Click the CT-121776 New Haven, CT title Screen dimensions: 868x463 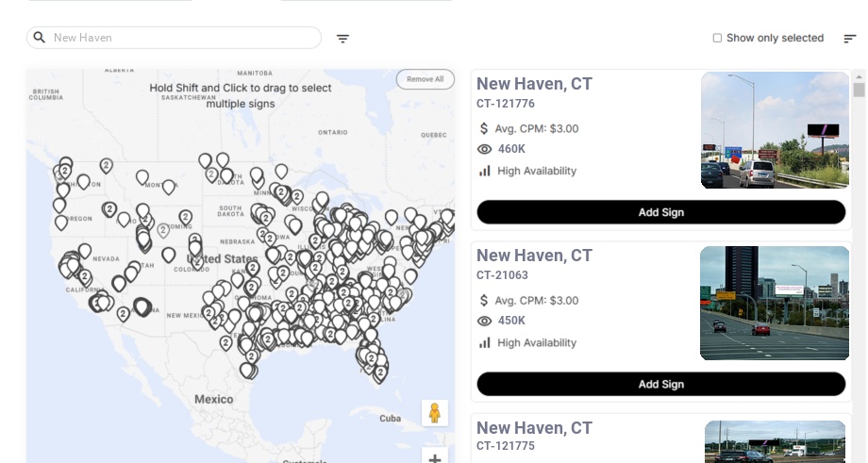pyautogui.click(x=534, y=84)
